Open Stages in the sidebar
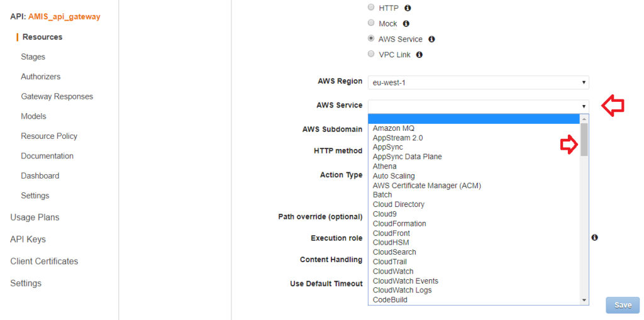The width and height of the screenshot is (644, 320). [x=33, y=57]
